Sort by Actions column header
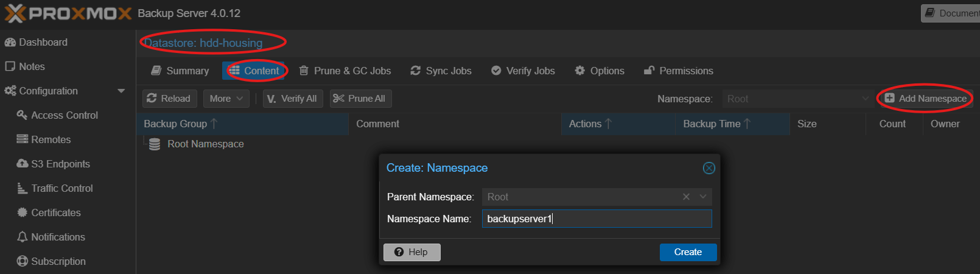Screen dimensions: 980x274 (618, 124)
